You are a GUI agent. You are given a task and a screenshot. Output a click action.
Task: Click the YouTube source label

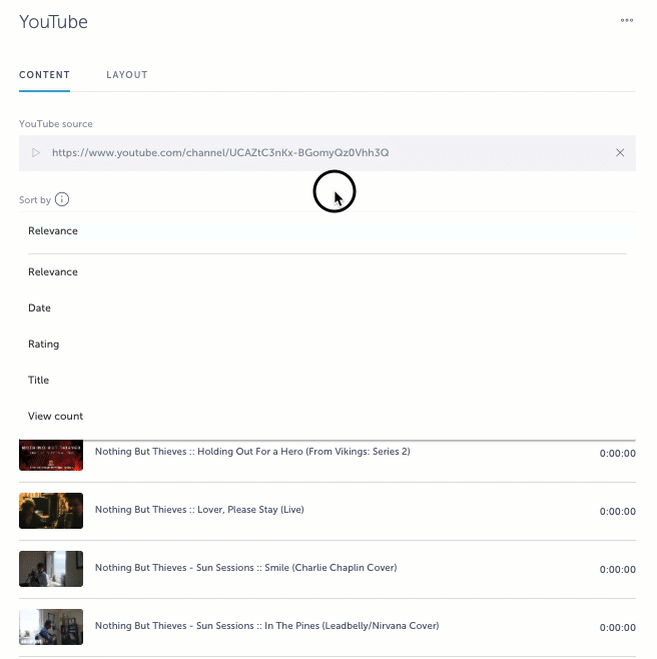click(x=56, y=124)
